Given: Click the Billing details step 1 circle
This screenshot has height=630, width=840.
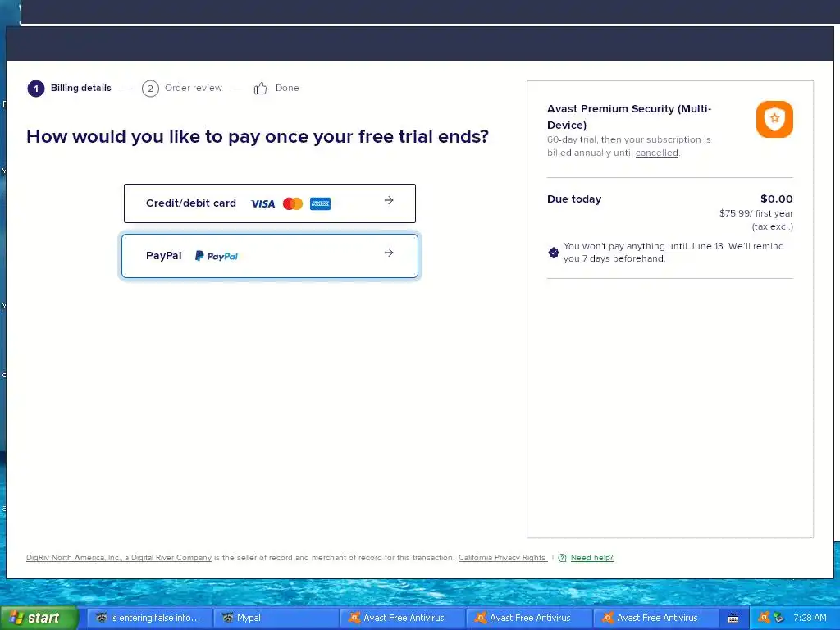Looking at the screenshot, I should click(36, 89).
